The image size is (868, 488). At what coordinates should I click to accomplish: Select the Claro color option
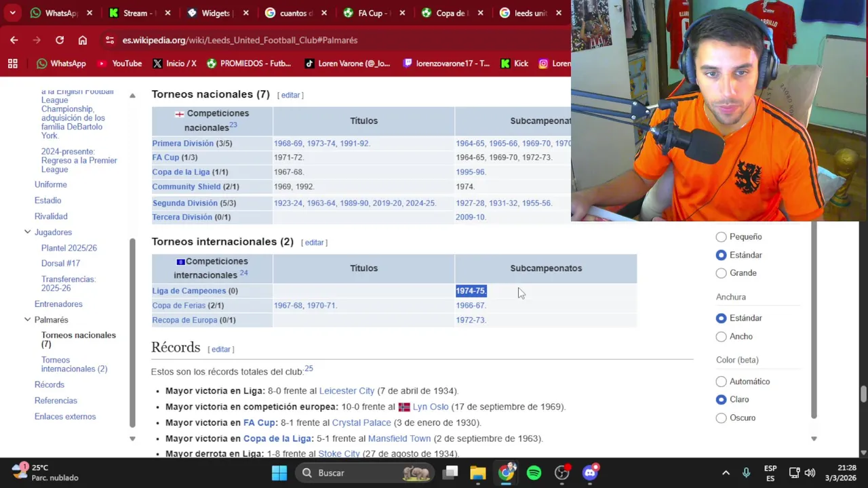tap(722, 400)
